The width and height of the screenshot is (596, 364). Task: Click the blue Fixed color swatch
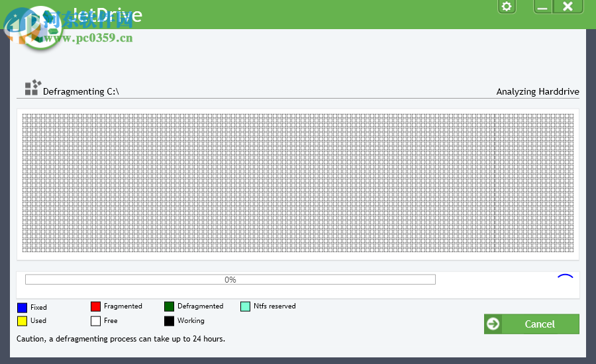click(23, 307)
